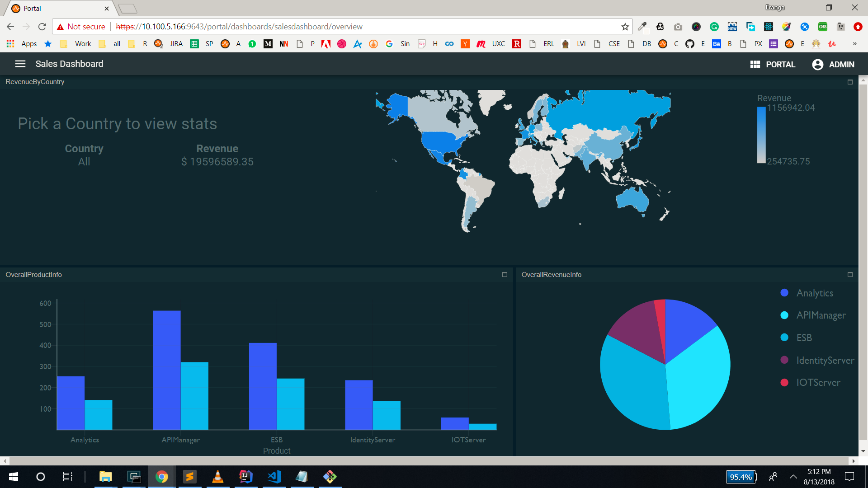The image size is (868, 488).
Task: Expand the hidden bookmarks chevron
Action: pyautogui.click(x=854, y=44)
